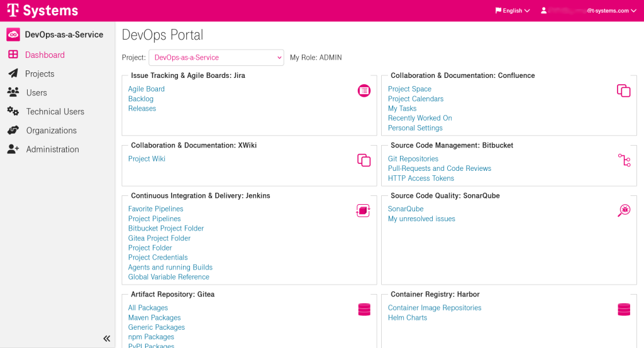Click the Confluence card copy icon
The width and height of the screenshot is (644, 348).
pyautogui.click(x=623, y=90)
